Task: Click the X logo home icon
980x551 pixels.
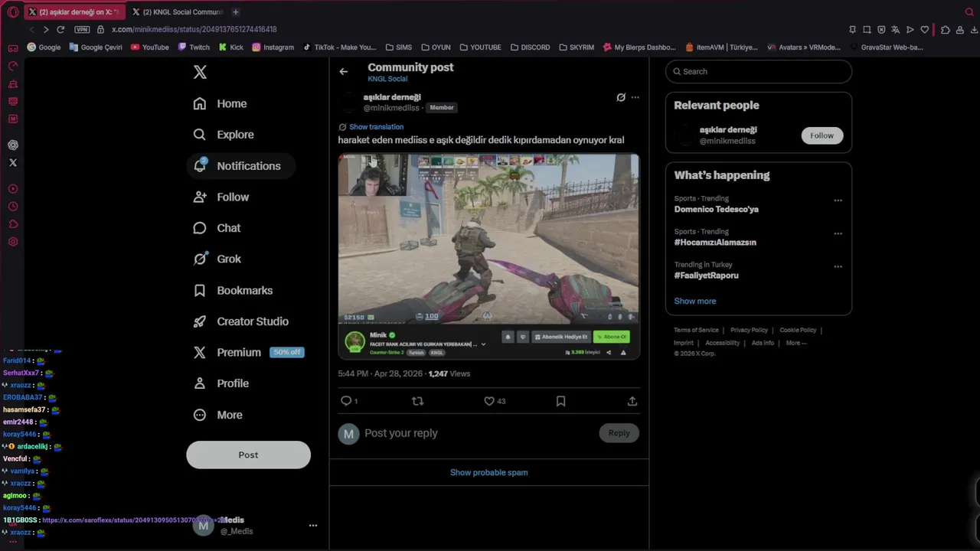Action: (200, 72)
